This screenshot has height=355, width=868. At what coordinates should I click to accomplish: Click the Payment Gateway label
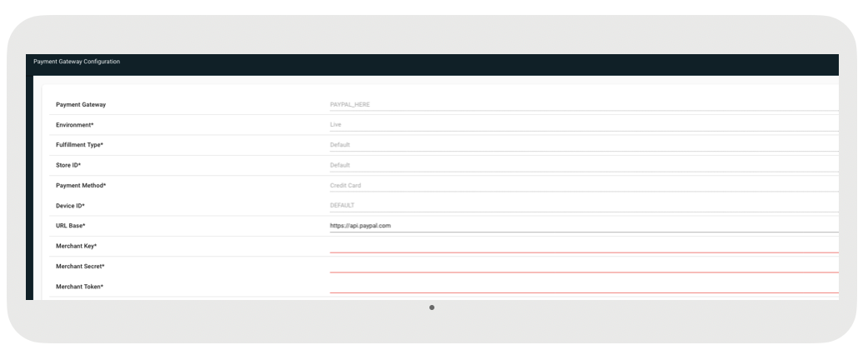click(81, 104)
